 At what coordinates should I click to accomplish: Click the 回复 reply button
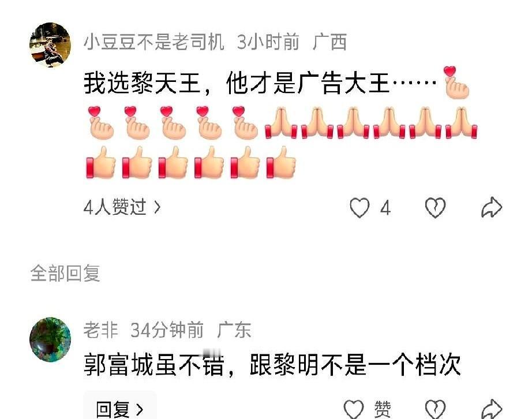point(120,407)
